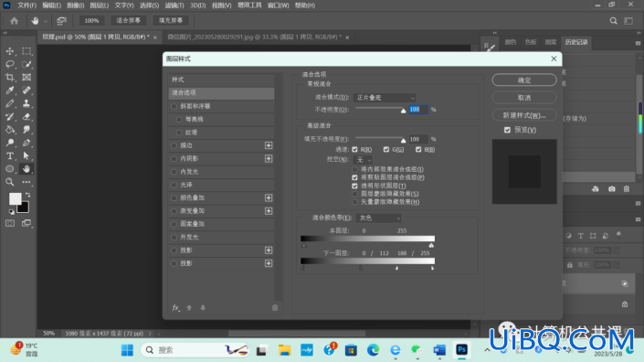Enable the 斜面和浮雕 checkbox
This screenshot has width=644, height=362.
[174, 106]
